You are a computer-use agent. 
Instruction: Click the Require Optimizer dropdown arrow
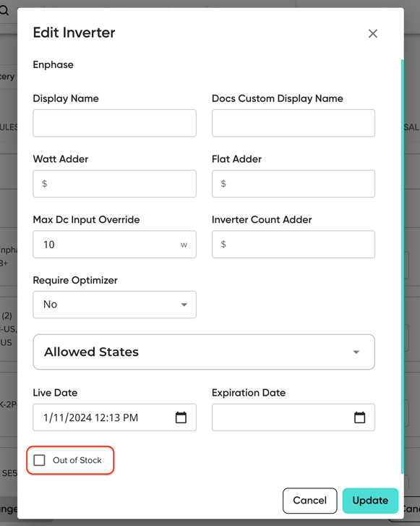184,305
